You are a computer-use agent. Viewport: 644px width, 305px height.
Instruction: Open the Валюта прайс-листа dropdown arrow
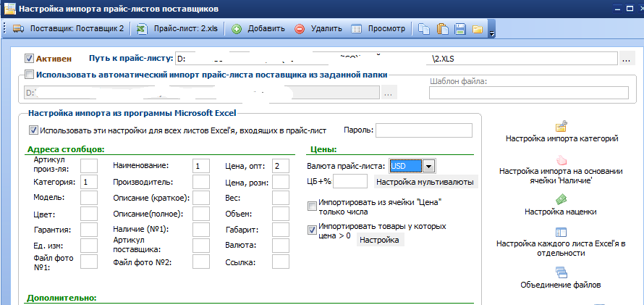429,166
